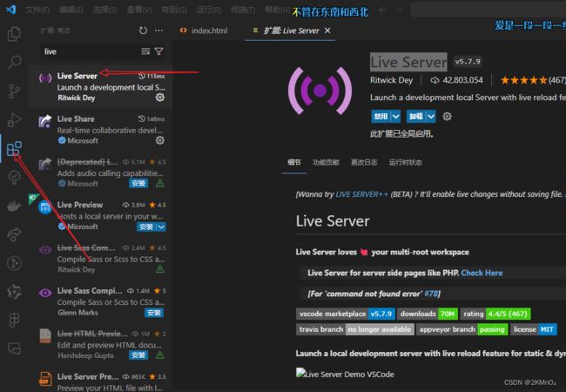Open the LIVE SERVER++ link
This screenshot has width=566, height=392.
(361, 194)
